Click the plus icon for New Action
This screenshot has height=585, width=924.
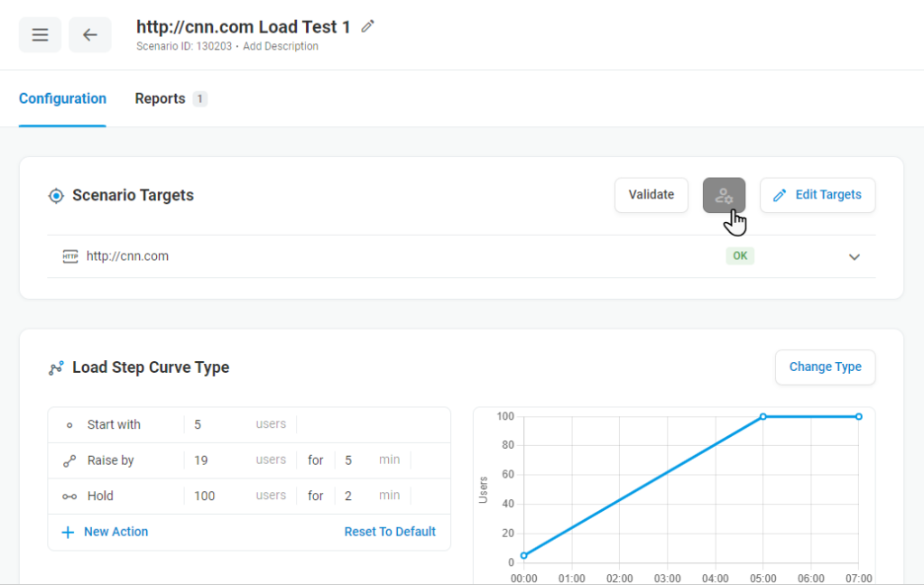68,533
